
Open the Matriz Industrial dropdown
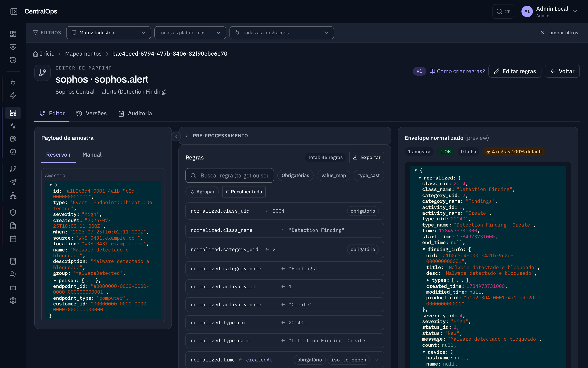108,33
